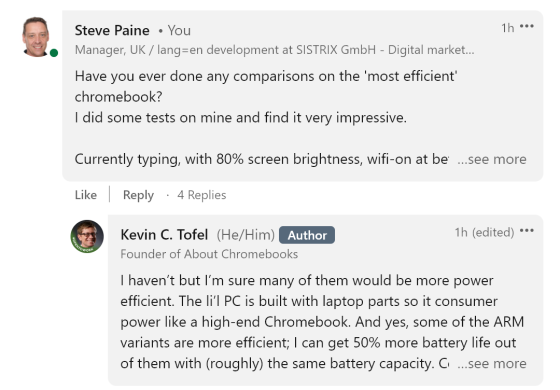The width and height of the screenshot is (560, 390).
Task: Show the 4 Replies thread
Action: [x=202, y=195]
